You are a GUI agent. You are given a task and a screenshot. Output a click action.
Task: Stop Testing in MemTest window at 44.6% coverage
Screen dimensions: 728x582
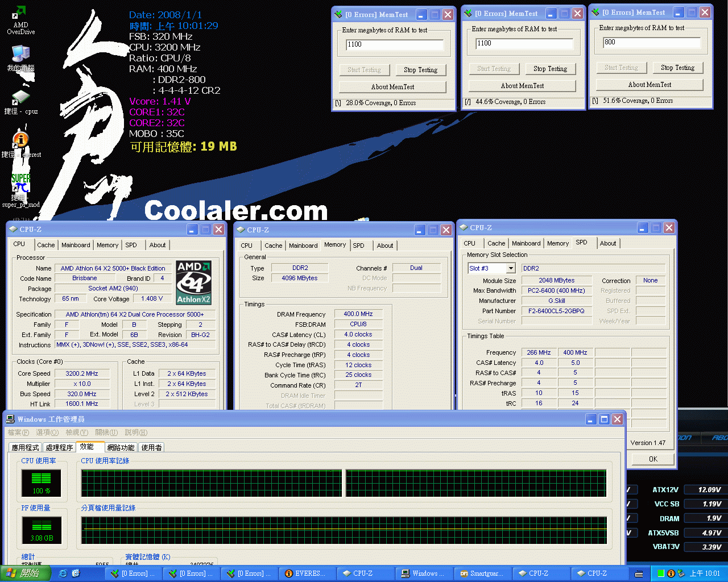[551, 69]
